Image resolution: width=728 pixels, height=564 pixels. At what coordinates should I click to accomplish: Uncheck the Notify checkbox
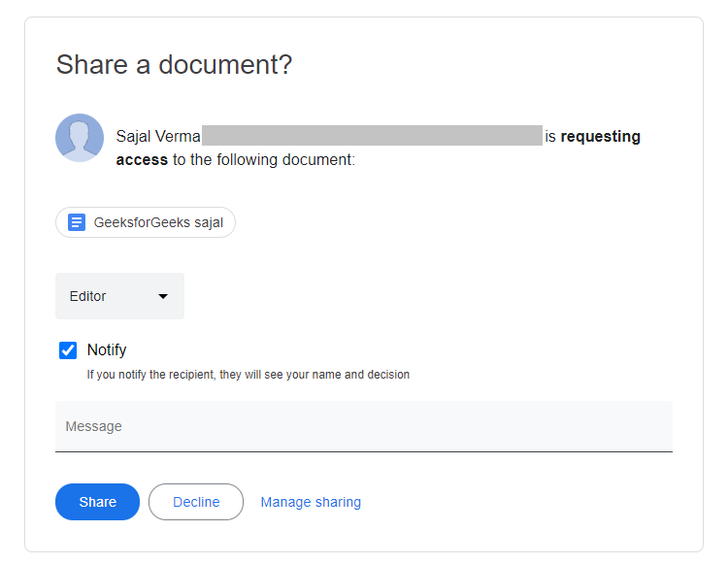point(68,350)
